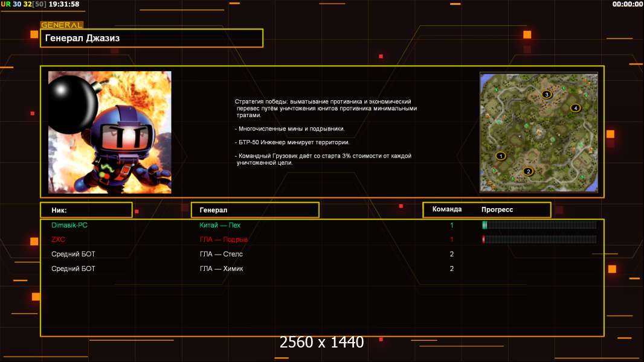Click the 00:00:00 timer in corner
Viewport: 644px width, 362px height.
(x=627, y=4)
